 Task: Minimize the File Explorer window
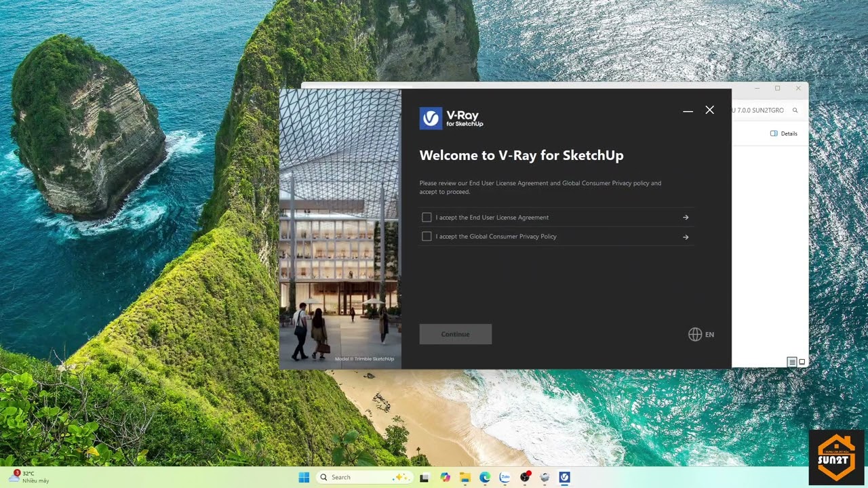757,88
